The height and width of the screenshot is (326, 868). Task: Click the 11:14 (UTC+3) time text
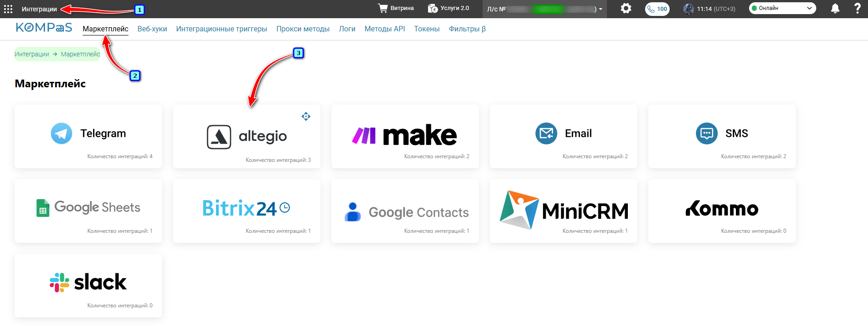point(716,9)
